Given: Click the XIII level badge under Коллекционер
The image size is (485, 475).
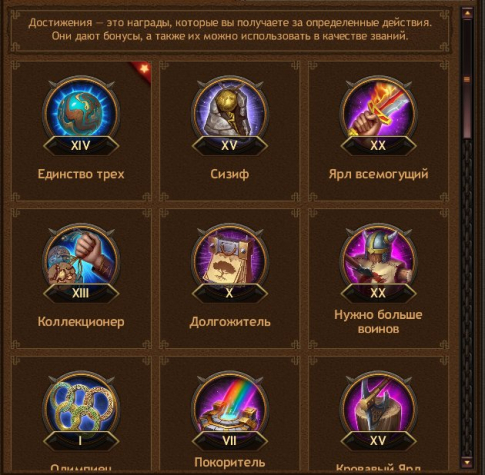Looking at the screenshot, I should click(81, 293).
